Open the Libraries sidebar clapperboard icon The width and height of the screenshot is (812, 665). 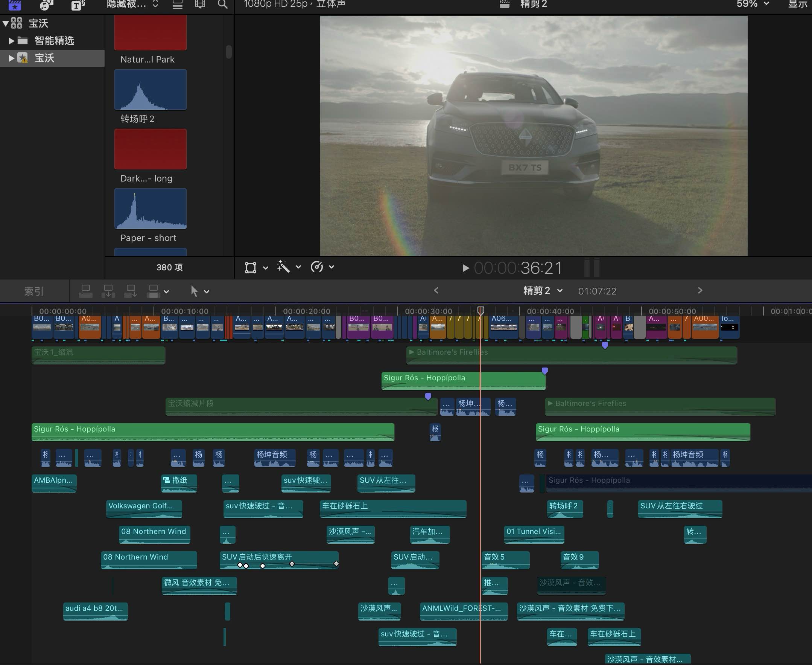click(15, 5)
